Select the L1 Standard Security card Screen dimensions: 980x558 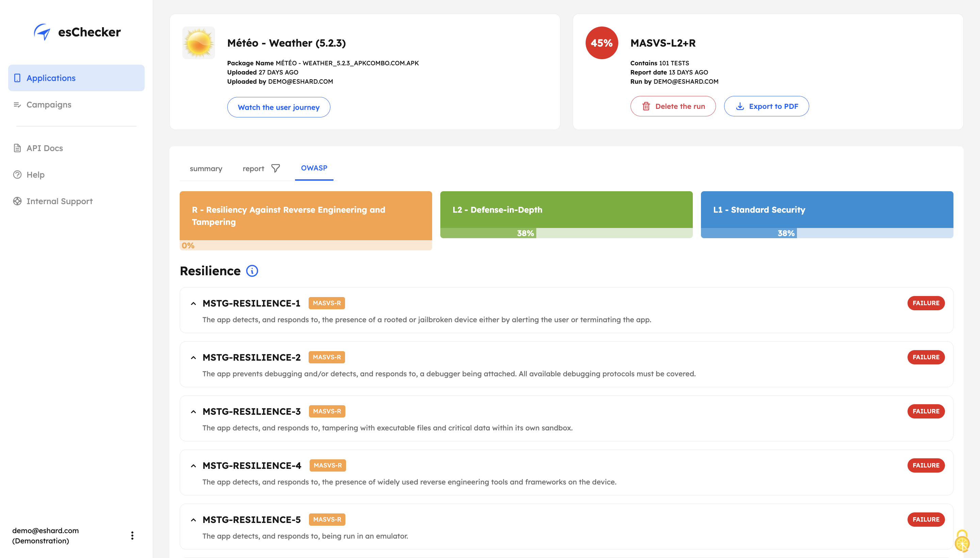[x=827, y=210]
